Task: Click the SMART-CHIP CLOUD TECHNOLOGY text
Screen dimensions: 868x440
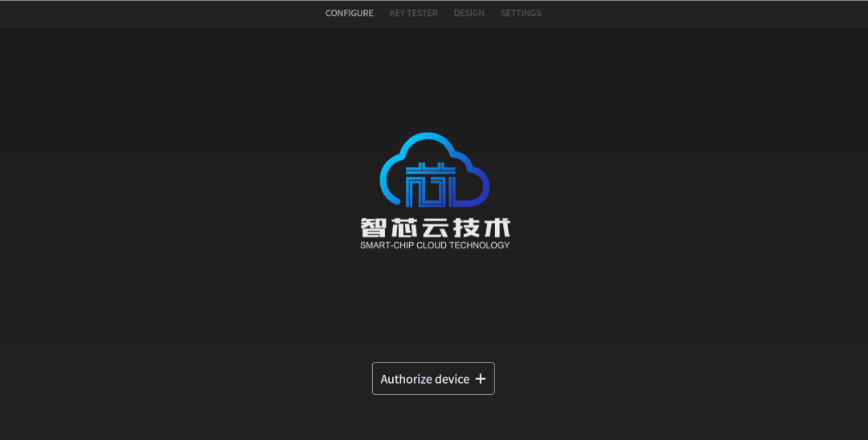Action: click(435, 245)
